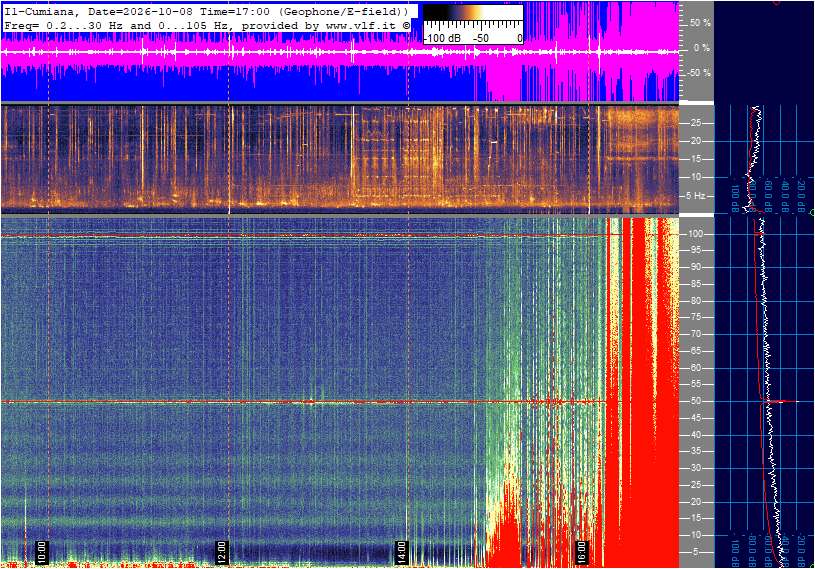Click the -50 % amplitude axis label
This screenshot has height=569, width=815.
click(699, 73)
